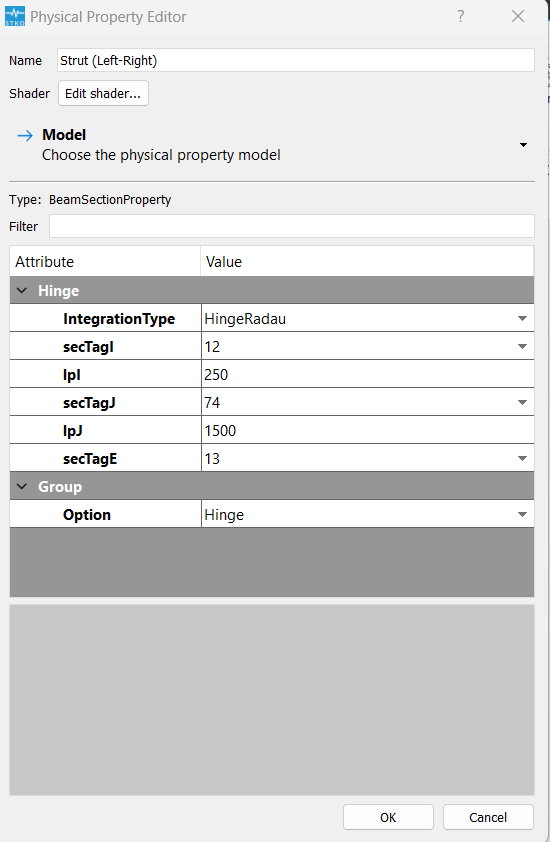
Task: Click 'Choose the physical property model' text
Action: click(161, 155)
